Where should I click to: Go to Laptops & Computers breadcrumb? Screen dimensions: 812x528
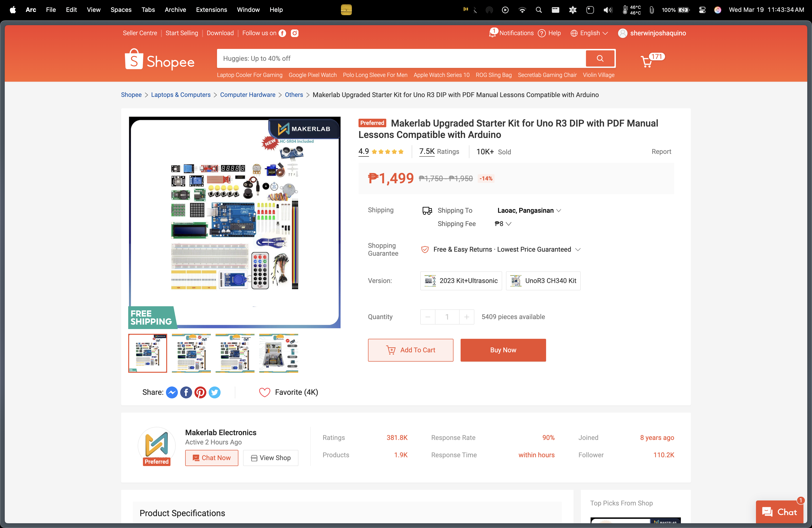[181, 95]
